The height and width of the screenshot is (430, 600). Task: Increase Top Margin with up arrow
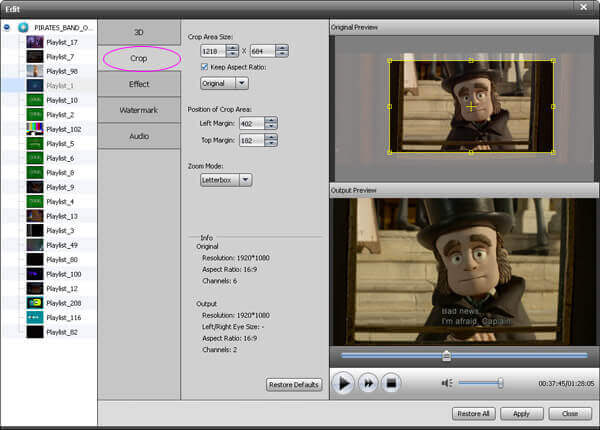click(271, 137)
